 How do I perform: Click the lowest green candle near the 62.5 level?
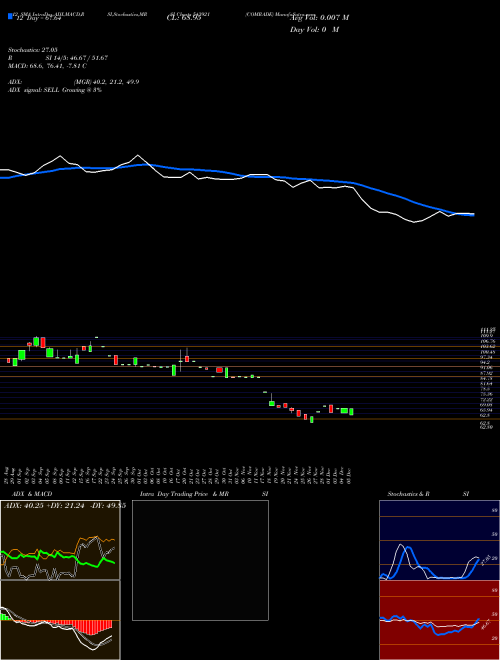click(311, 419)
